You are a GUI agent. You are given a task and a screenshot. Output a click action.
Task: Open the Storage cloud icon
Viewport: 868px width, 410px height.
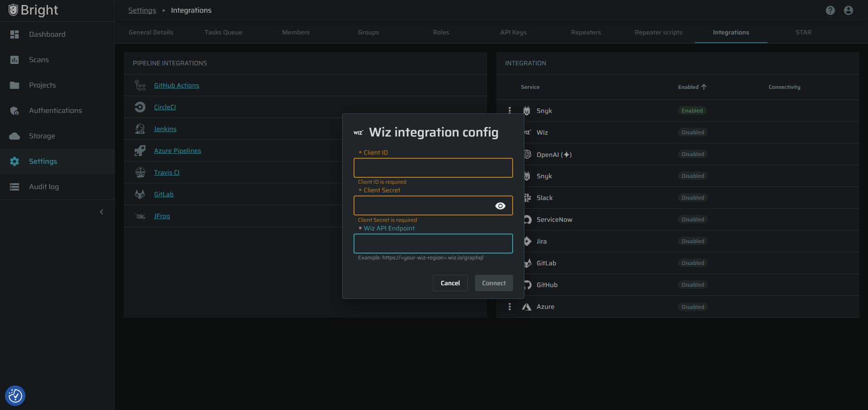15,136
